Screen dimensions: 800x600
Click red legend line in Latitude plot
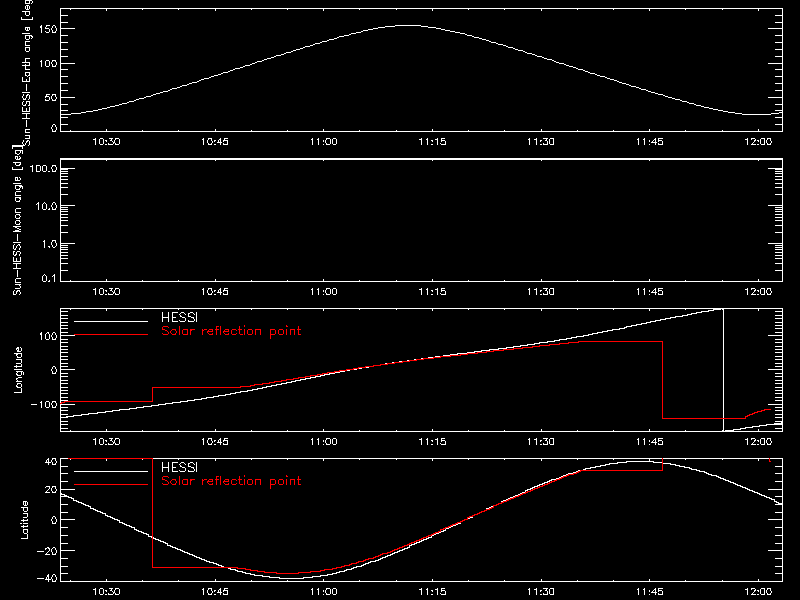[111, 485]
